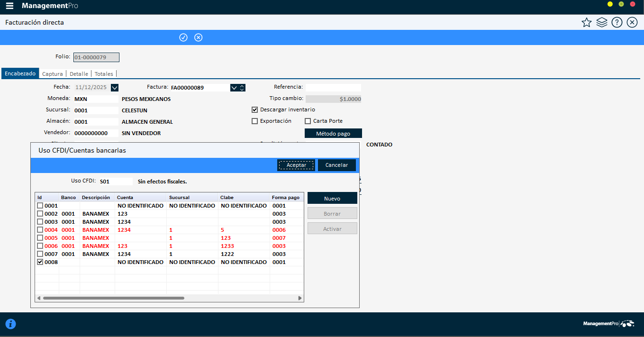Viewport: 644px width, 337px height.
Task: Open the hamburger main menu
Action: 9,6
